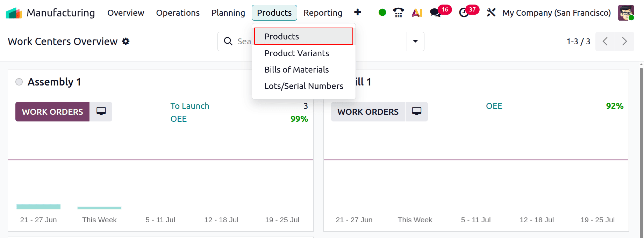The height and width of the screenshot is (238, 644).
Task: Click the 92% OEE value
Action: click(x=615, y=106)
